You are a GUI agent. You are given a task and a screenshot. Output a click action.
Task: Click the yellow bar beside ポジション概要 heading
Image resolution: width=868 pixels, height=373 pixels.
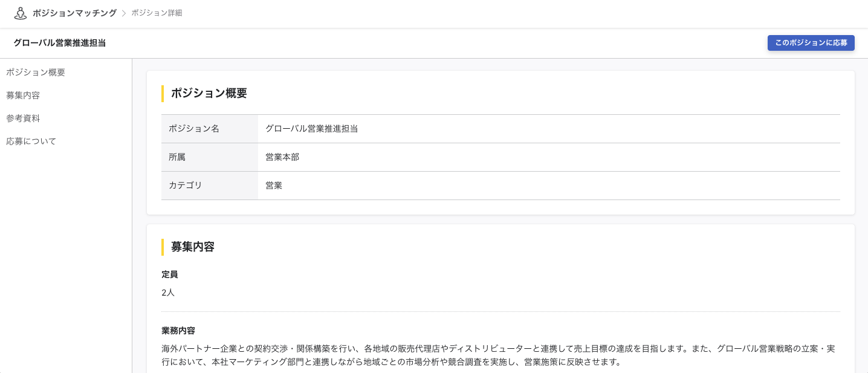coord(162,94)
